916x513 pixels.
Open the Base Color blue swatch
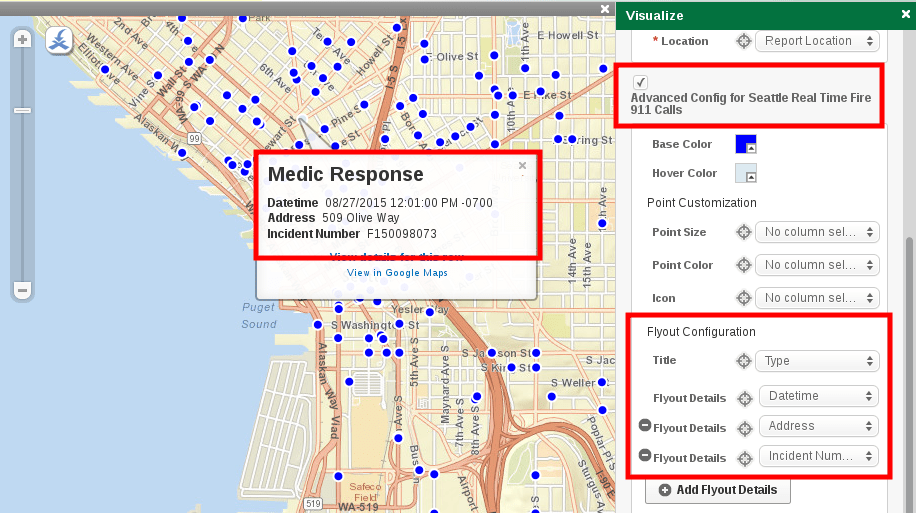746,144
